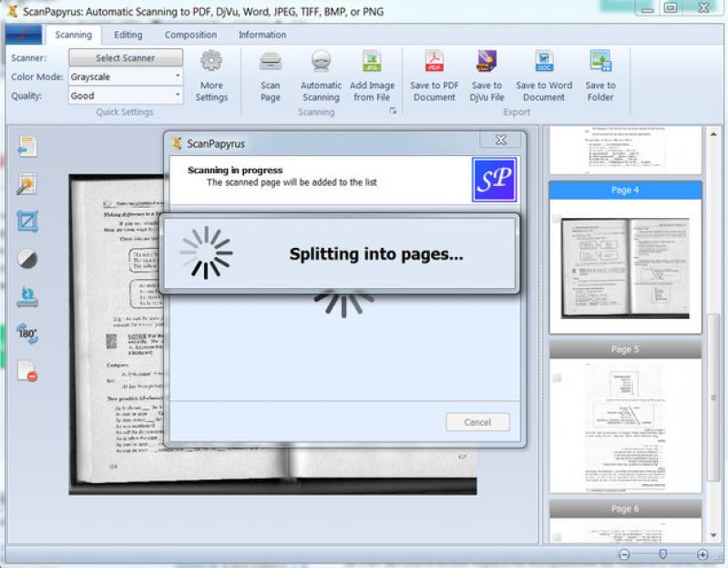Image resolution: width=728 pixels, height=568 pixels.
Task: Add Image from File
Action: coord(372,61)
